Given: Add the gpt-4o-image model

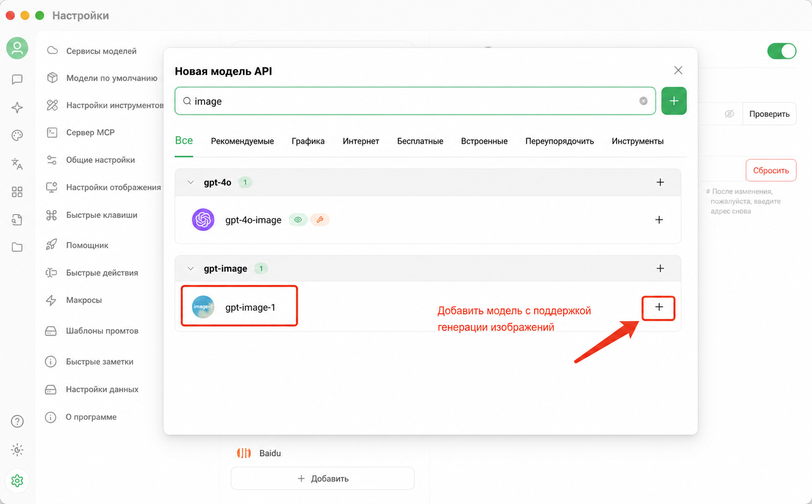Looking at the screenshot, I should (659, 220).
